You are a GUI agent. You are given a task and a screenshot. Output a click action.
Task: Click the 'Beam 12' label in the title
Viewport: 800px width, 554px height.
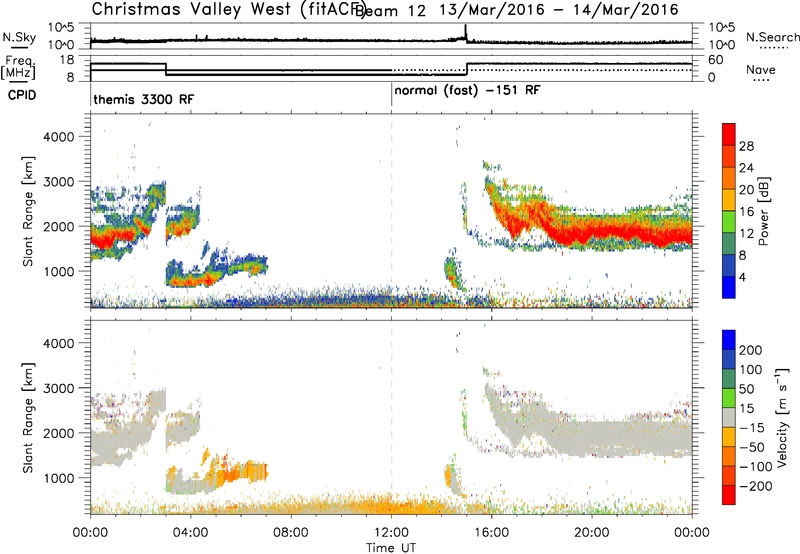(x=390, y=11)
